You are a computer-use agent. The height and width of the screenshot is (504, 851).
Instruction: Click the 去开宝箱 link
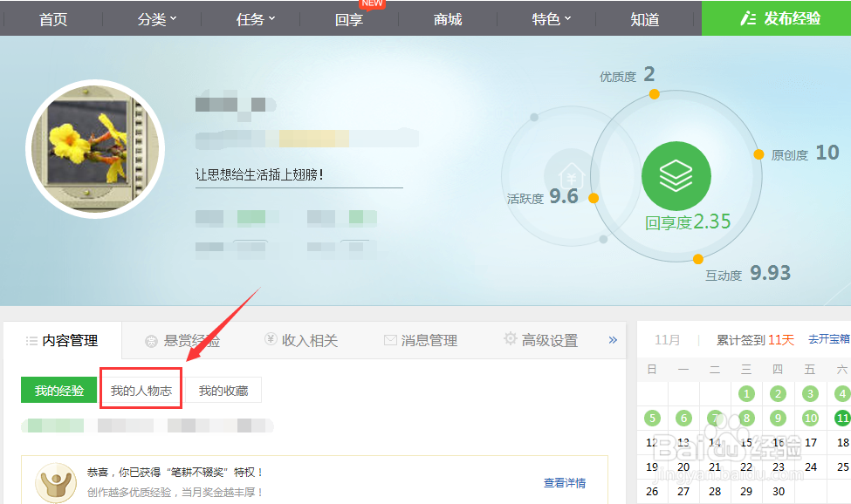pyautogui.click(x=827, y=339)
